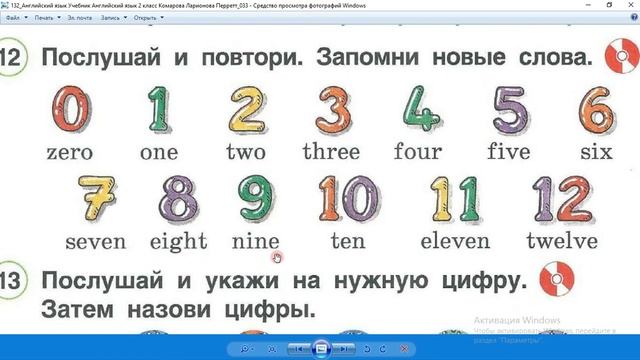Image resolution: width=640 pixels, height=360 pixels.
Task: Click the word 'twelve' in the picture
Action: tap(562, 240)
